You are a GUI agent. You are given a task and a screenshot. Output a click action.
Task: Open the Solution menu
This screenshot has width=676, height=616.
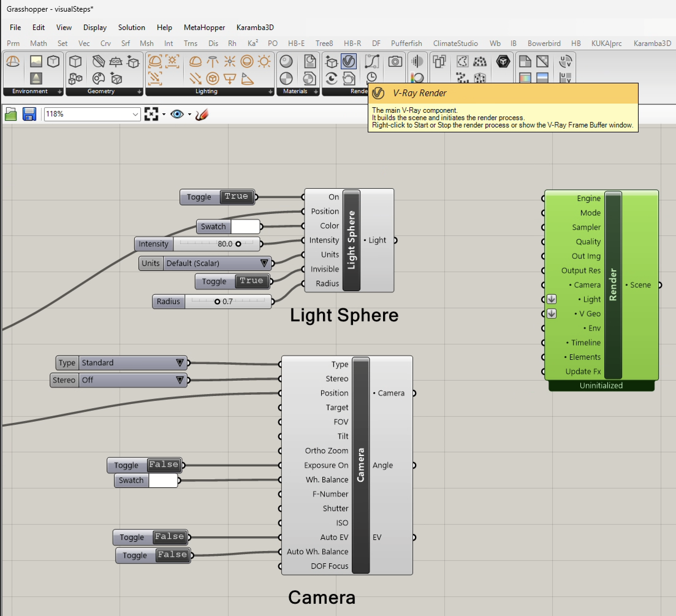coord(131,28)
